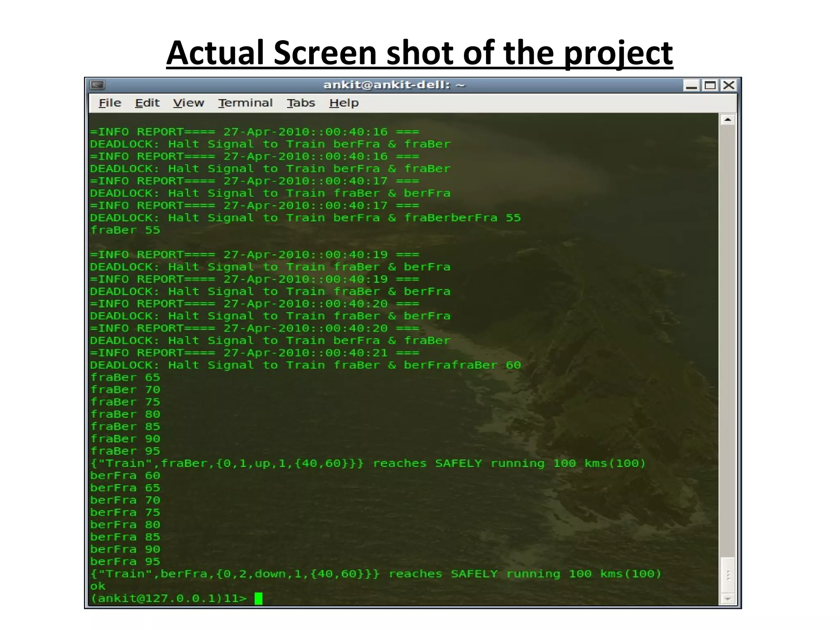Click the line 'berFra 70'
The height and width of the screenshot is (630, 840).
coord(125,500)
